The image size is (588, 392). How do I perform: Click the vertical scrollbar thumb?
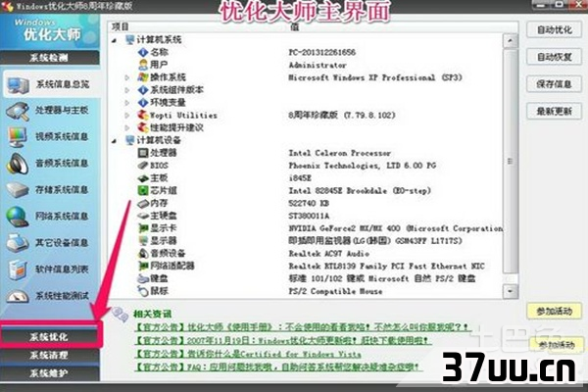click(x=510, y=162)
